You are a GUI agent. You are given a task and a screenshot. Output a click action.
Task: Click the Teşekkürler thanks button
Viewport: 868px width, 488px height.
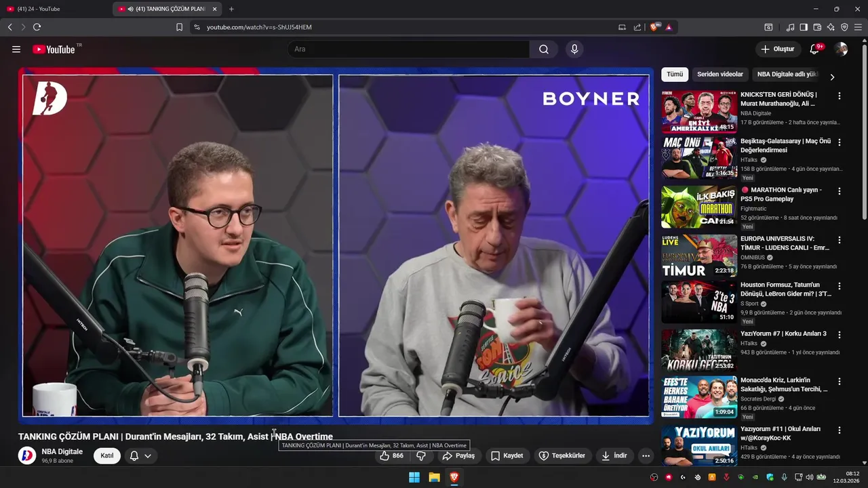562,455
